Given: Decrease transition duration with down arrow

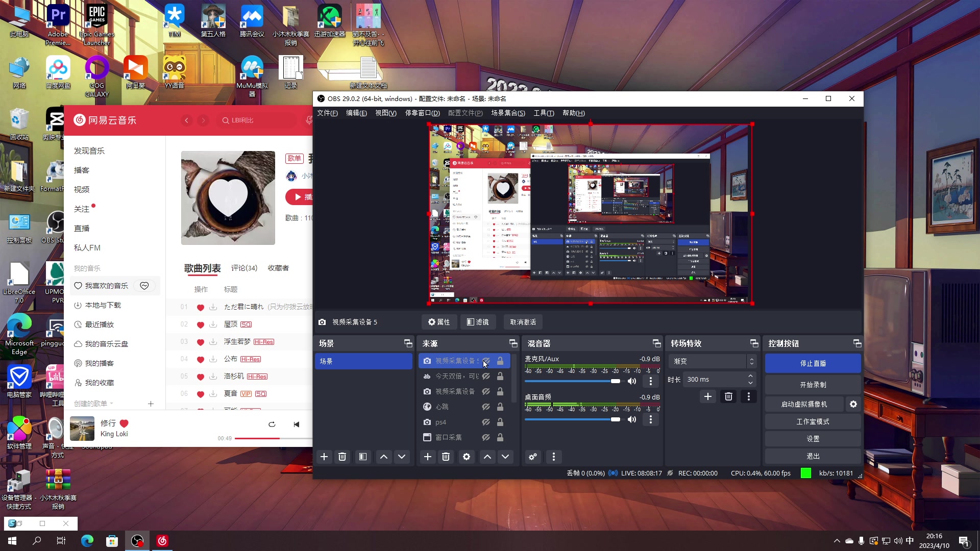Looking at the screenshot, I should pyautogui.click(x=750, y=383).
